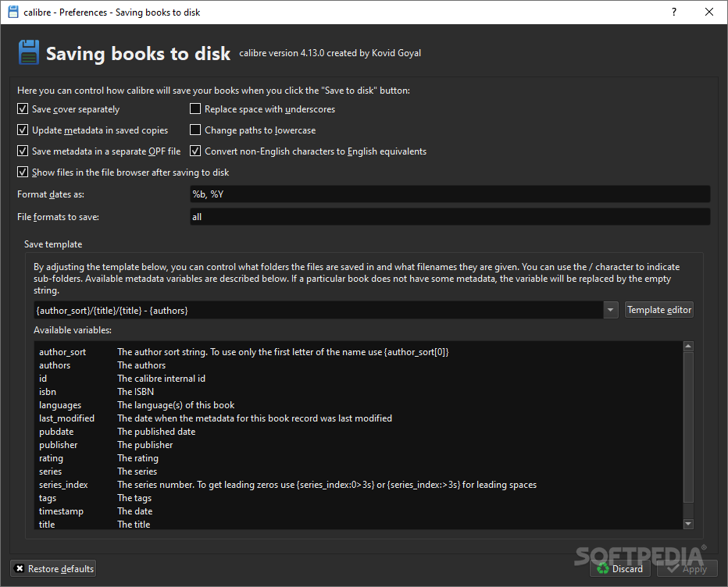Select the tags variable name
The height and width of the screenshot is (587, 728).
[48, 498]
